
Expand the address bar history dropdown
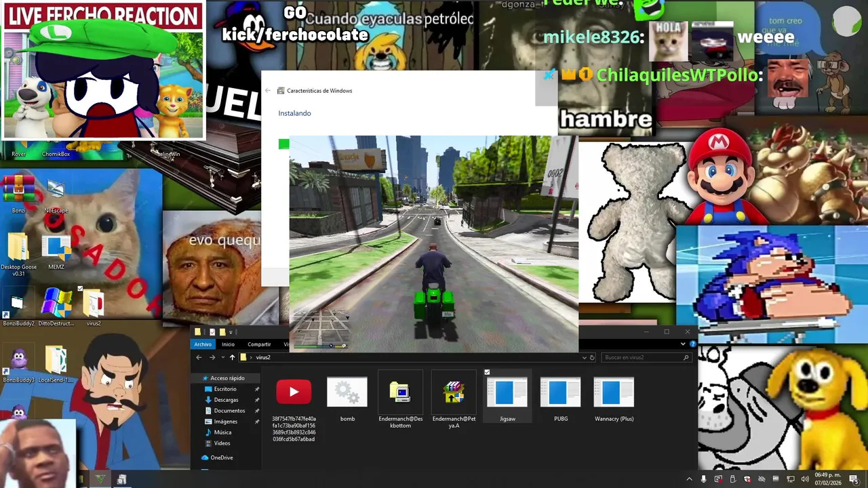coord(585,357)
